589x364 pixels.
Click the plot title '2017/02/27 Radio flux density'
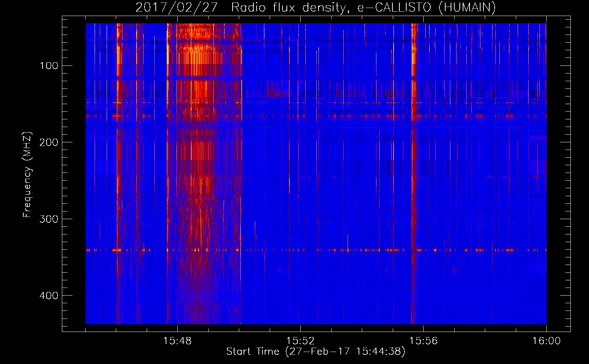(315, 7)
